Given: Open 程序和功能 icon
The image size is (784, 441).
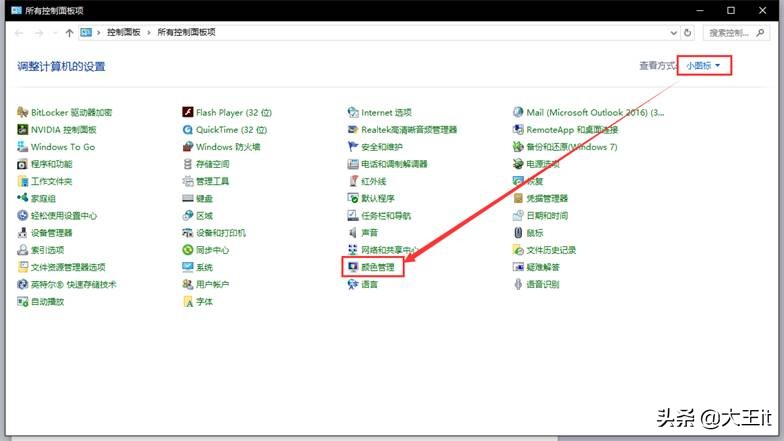Looking at the screenshot, I should coord(22,164).
